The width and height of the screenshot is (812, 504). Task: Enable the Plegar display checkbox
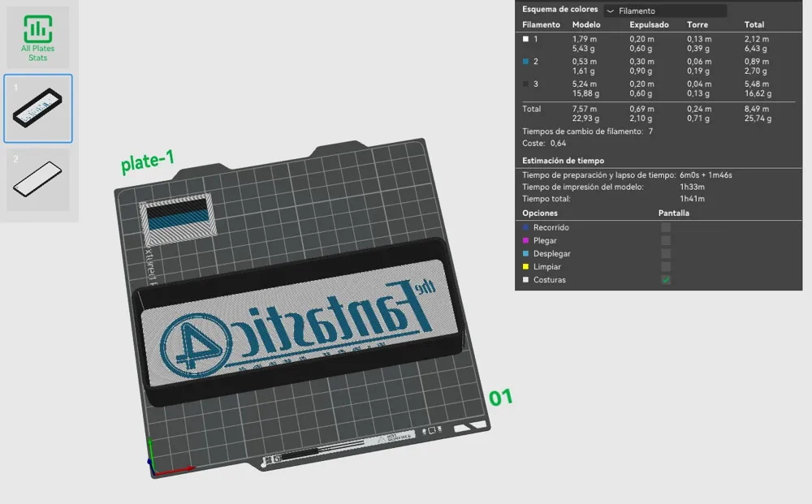pos(666,240)
